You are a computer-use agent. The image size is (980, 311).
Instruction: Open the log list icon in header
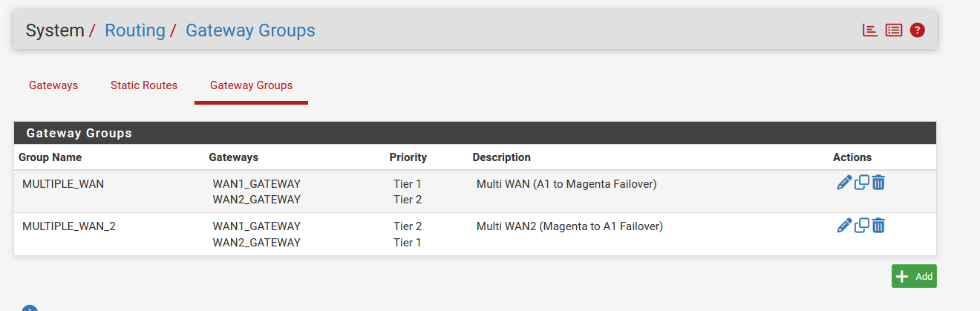(x=894, y=30)
